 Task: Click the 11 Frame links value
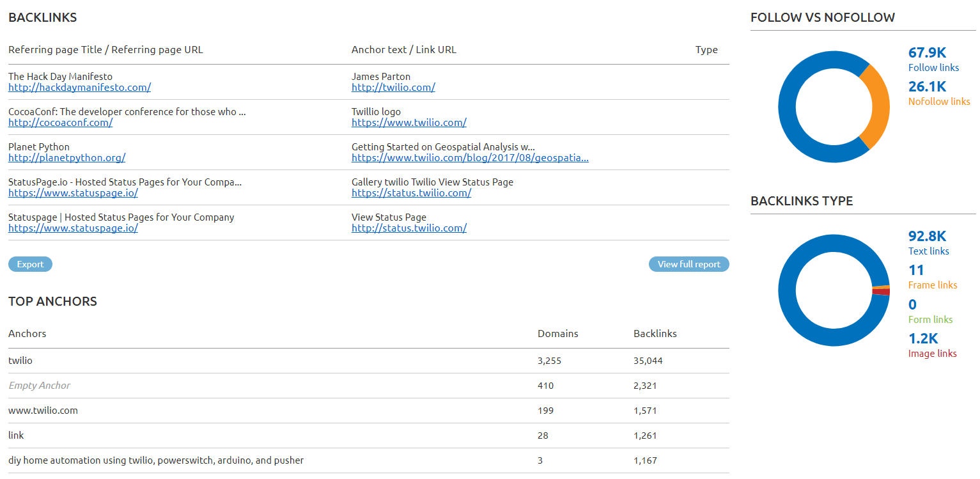(x=916, y=271)
